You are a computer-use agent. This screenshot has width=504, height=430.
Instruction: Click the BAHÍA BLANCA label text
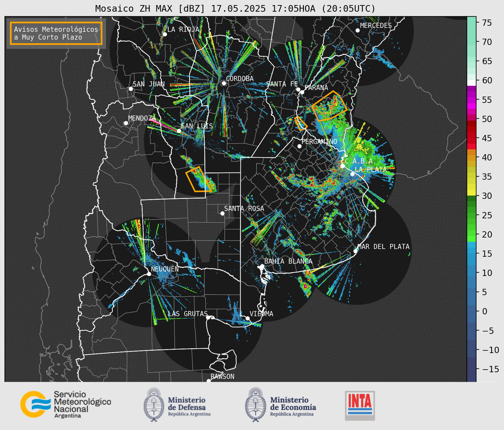[x=288, y=261]
